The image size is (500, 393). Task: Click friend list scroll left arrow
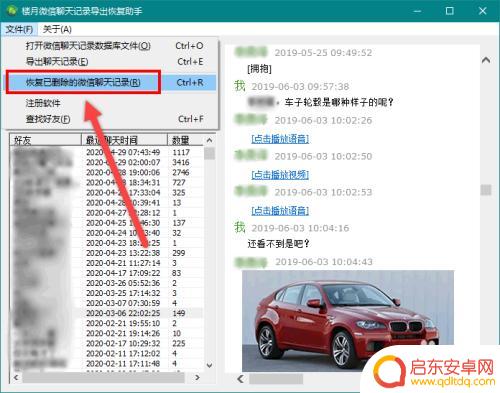coord(16,377)
